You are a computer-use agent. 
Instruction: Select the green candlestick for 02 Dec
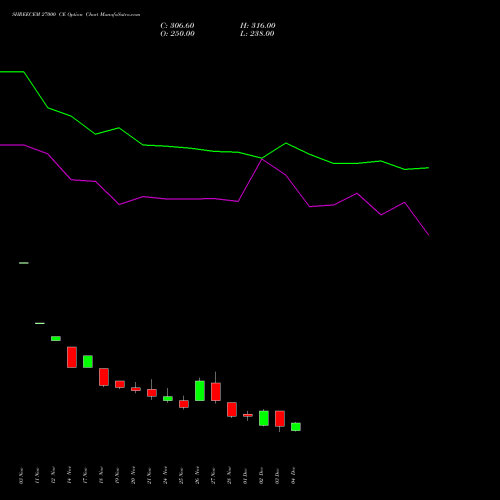click(x=264, y=418)
